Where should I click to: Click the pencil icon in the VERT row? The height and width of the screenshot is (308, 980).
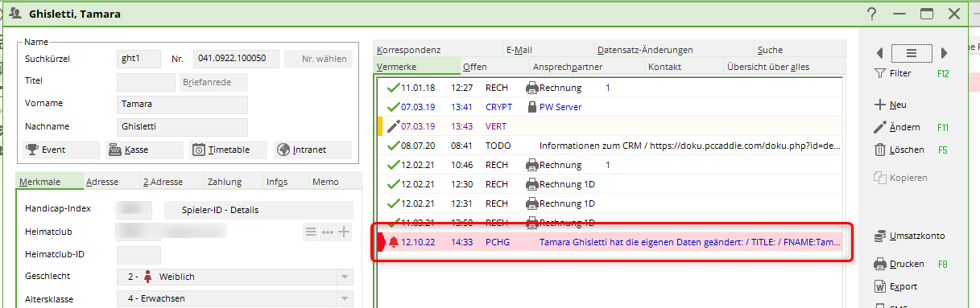[393, 126]
